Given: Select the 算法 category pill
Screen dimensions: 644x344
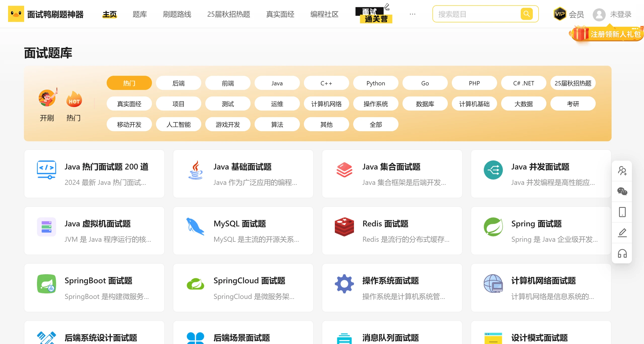Looking at the screenshot, I should [x=277, y=124].
